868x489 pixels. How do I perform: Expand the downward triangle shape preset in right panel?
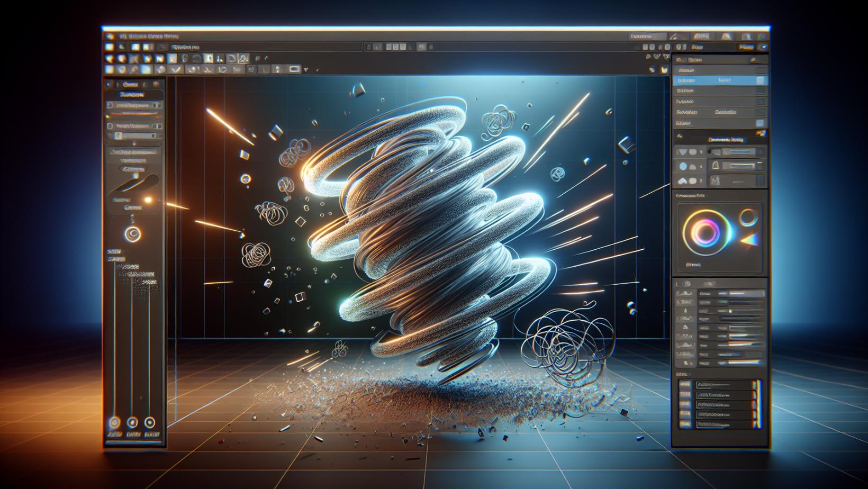click(683, 152)
